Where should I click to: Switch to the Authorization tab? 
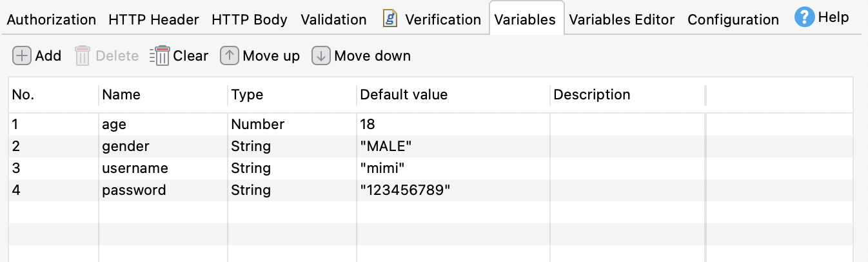point(51,20)
